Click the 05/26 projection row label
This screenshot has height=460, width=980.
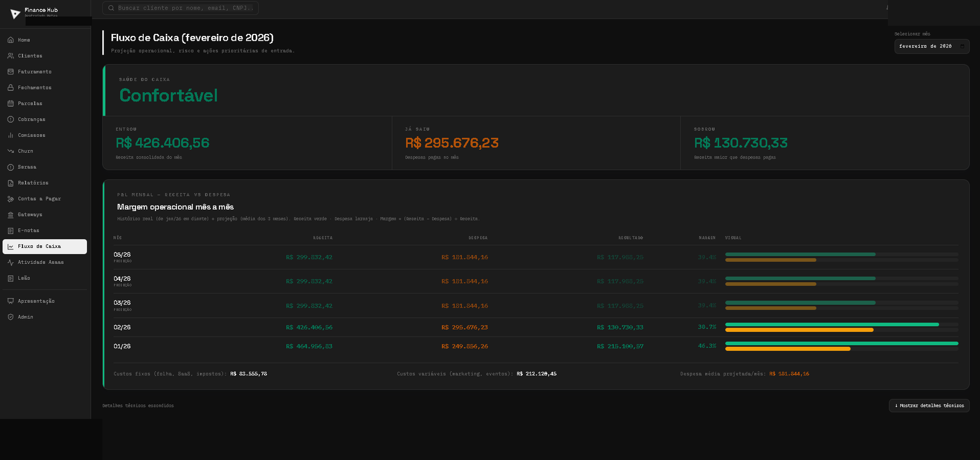[122, 255]
